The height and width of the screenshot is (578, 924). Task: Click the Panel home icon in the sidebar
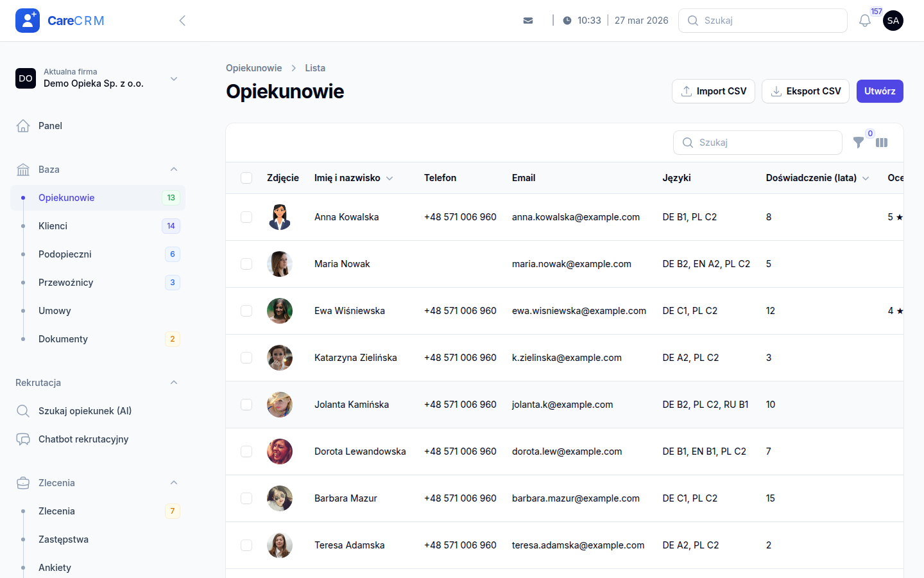[x=24, y=126]
